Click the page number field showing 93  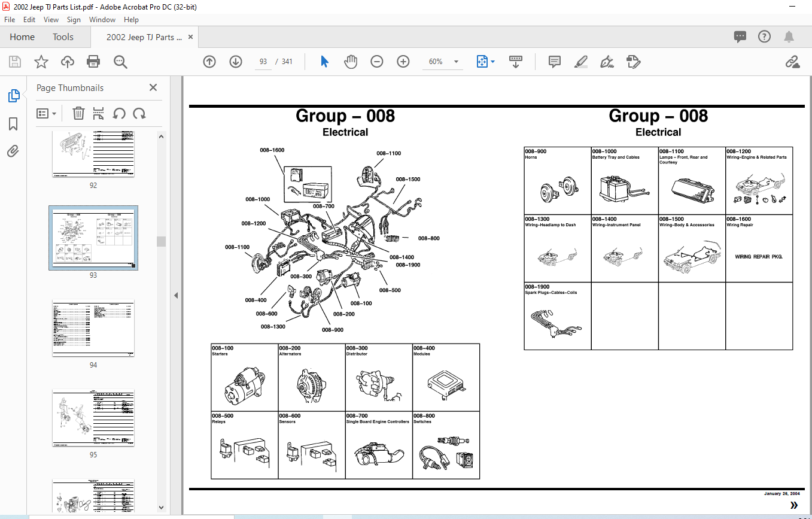click(x=263, y=62)
